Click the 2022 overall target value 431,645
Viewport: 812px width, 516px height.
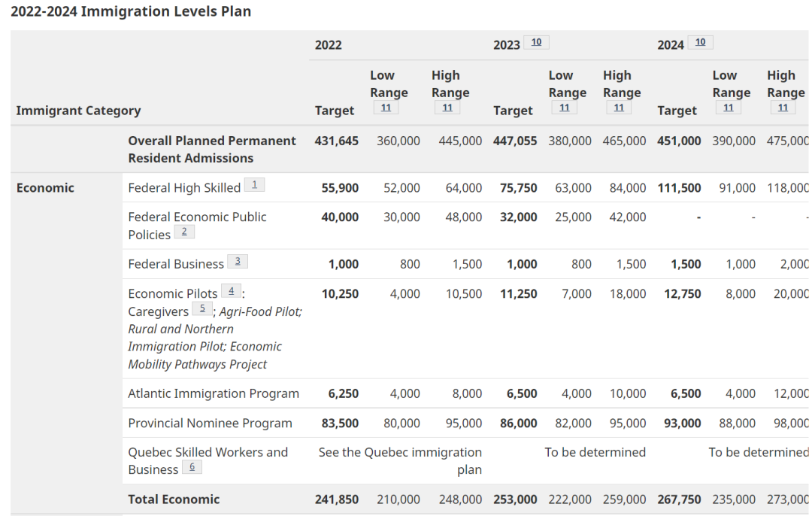[336, 141]
